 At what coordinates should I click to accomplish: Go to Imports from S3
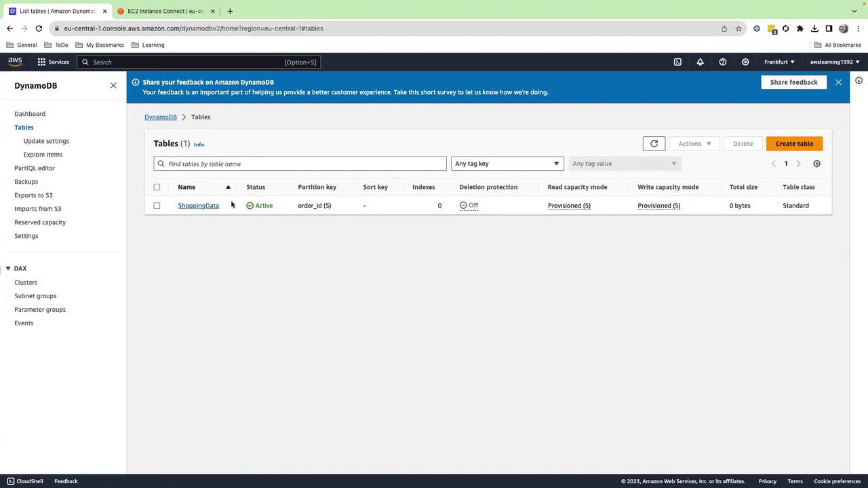click(x=38, y=209)
